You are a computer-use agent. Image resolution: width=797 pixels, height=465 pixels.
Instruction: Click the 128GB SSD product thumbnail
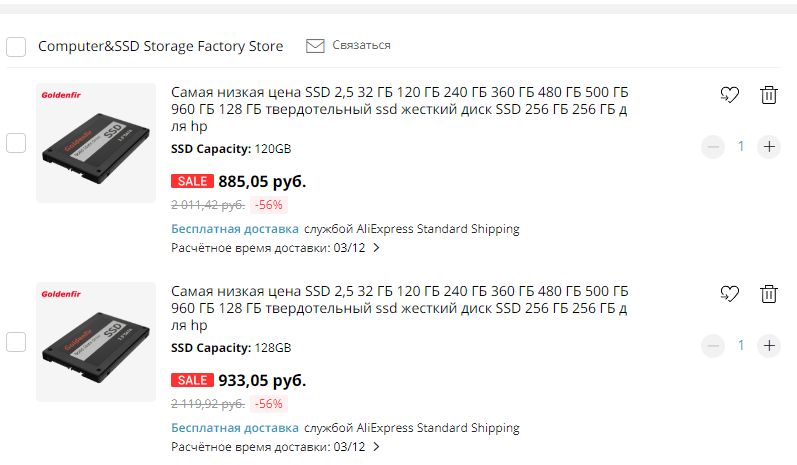tap(96, 342)
